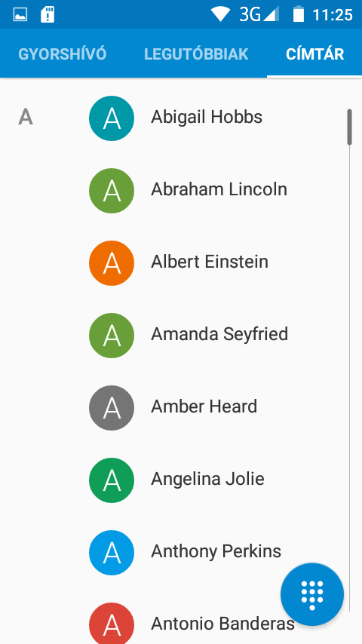Viewport: 362px width, 644px height.
Task: Open the dial pad floating button
Action: click(312, 594)
